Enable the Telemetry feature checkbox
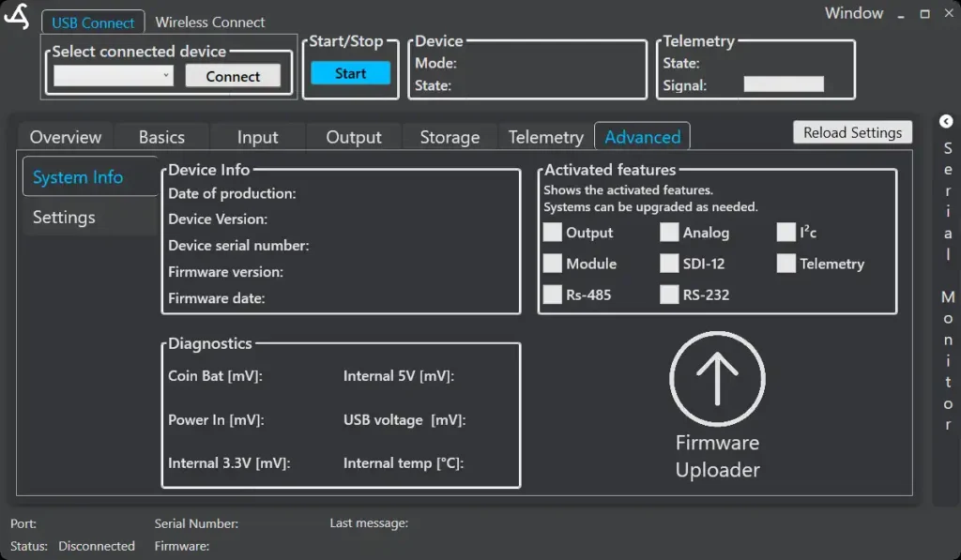The height and width of the screenshot is (560, 961). click(786, 264)
